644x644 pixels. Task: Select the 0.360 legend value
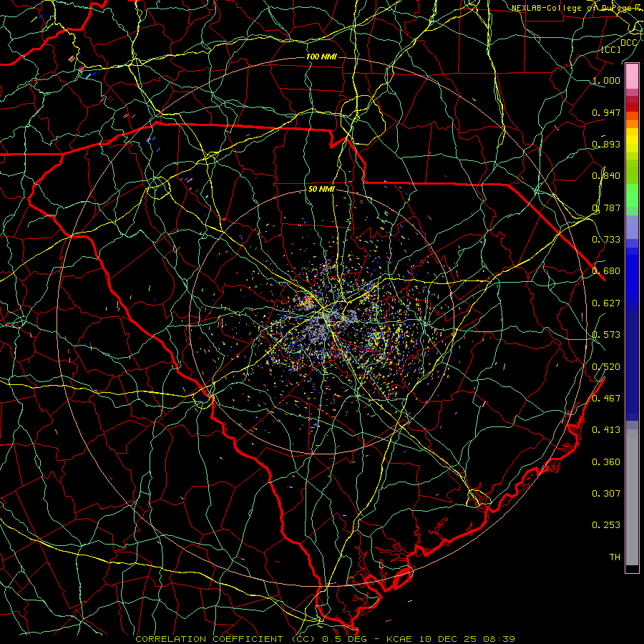(606, 462)
